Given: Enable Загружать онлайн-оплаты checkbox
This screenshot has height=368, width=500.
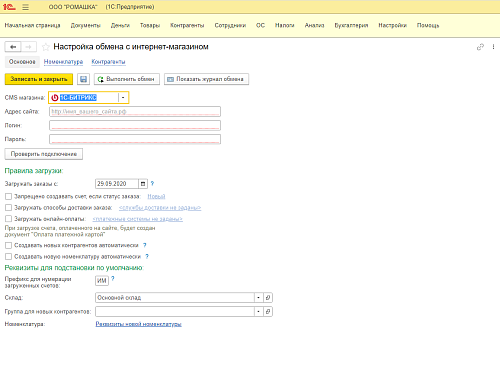Looking at the screenshot, I should [8, 219].
